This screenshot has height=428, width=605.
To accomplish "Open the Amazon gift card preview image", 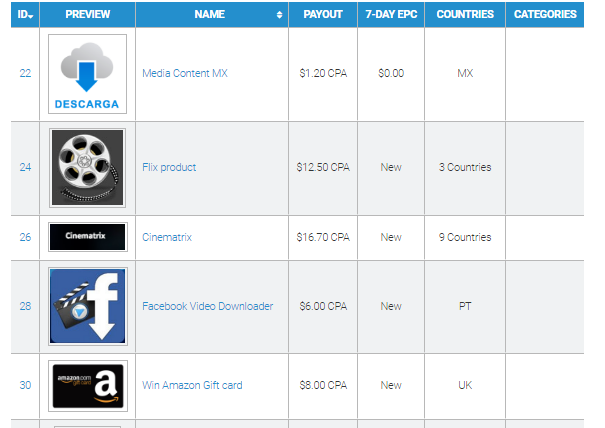I will tap(88, 386).
